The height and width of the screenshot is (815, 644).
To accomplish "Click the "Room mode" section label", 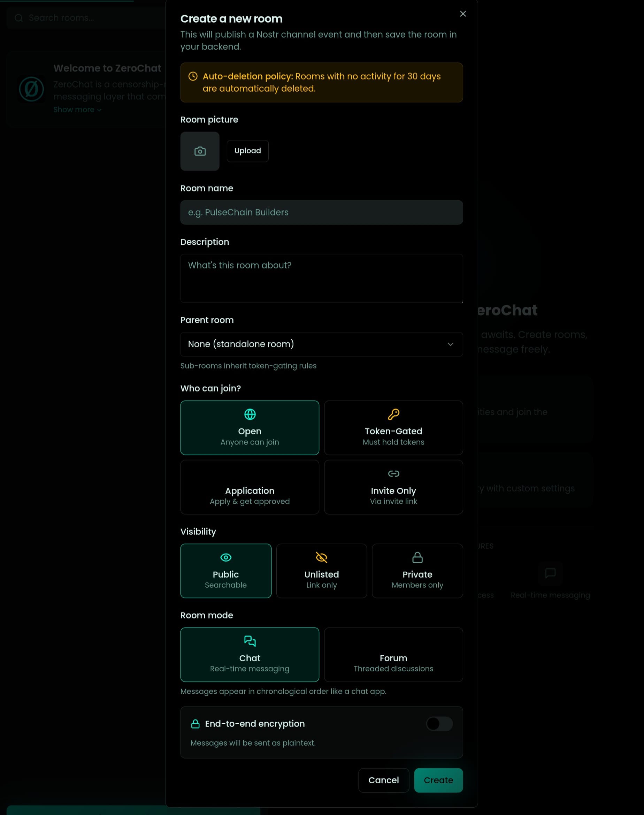I will click(207, 616).
